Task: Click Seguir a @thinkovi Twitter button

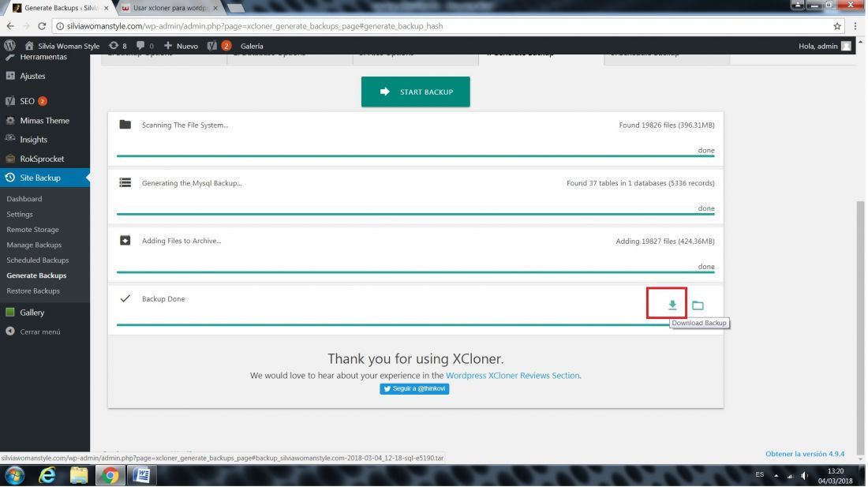Action: [415, 389]
